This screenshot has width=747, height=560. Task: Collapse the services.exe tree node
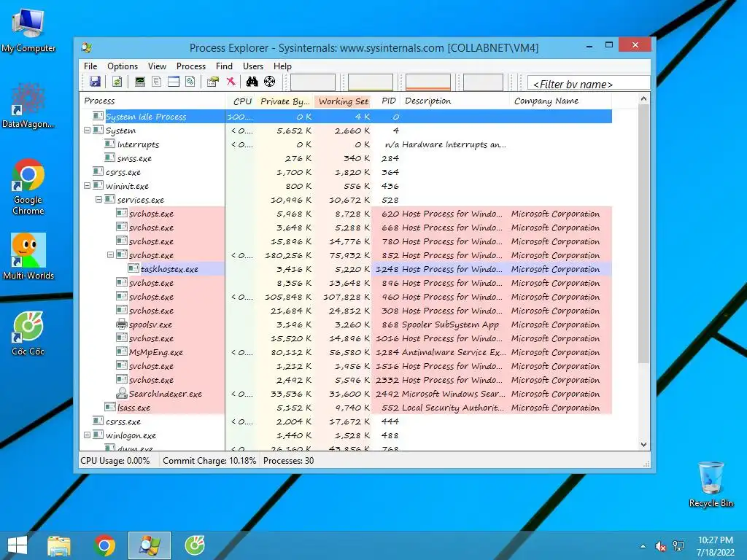[98, 200]
